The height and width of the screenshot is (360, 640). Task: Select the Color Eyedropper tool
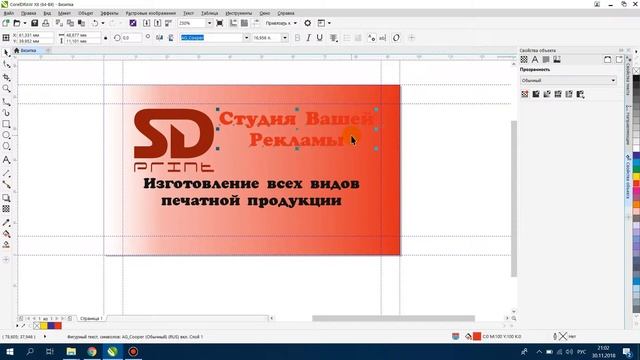[7, 223]
